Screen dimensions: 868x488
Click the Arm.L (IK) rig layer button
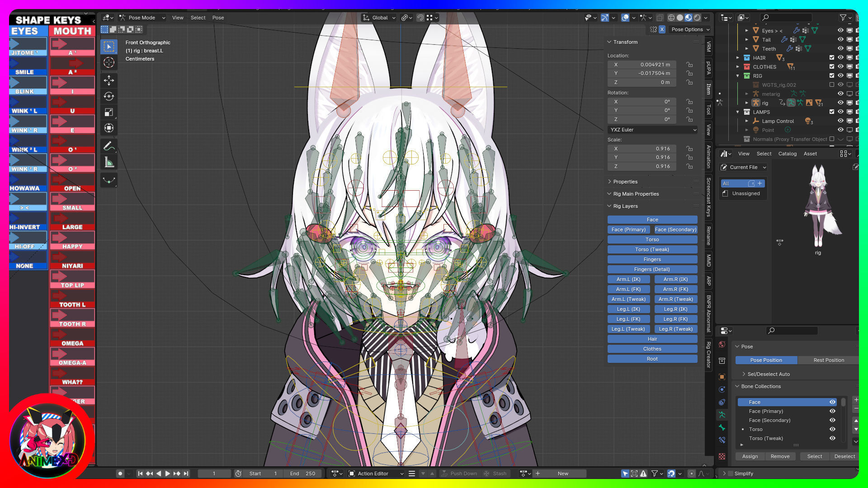pos(628,279)
